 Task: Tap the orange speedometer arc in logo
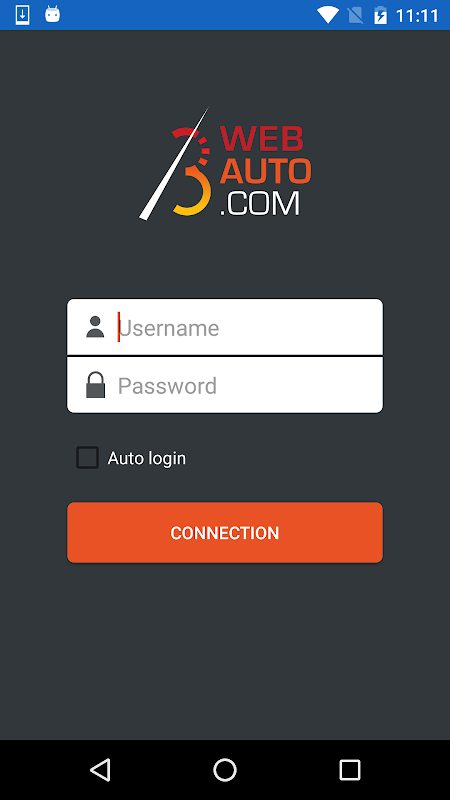click(192, 172)
